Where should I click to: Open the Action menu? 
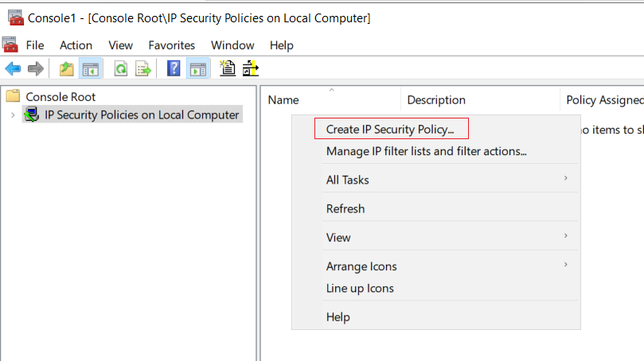[x=76, y=45]
